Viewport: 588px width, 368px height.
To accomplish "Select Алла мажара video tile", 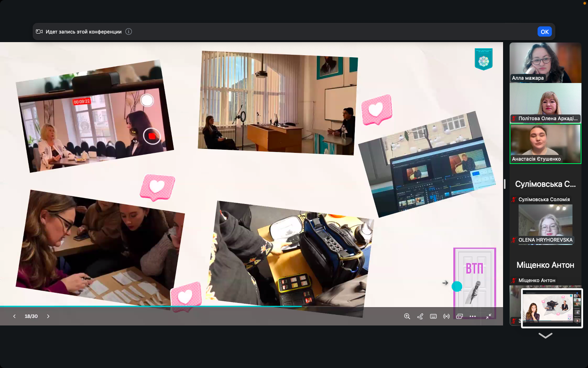I will (x=545, y=63).
